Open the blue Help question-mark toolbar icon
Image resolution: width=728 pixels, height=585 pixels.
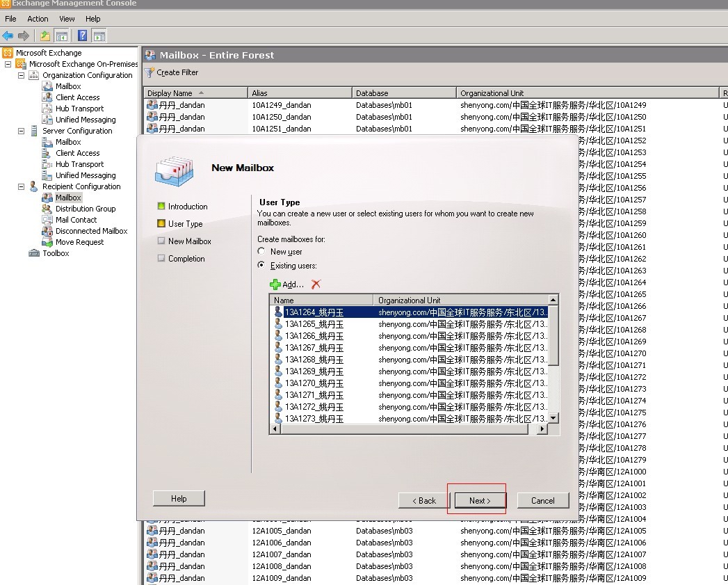82,35
